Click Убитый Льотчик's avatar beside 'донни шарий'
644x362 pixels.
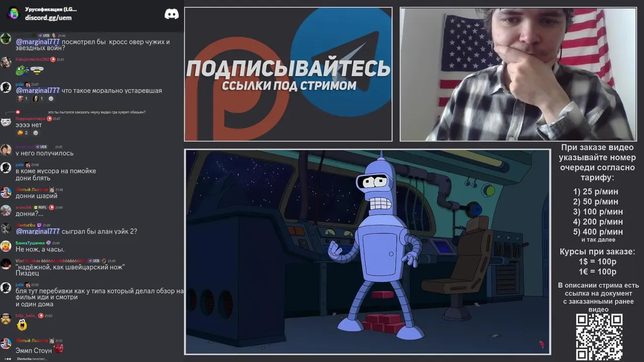[6, 193]
